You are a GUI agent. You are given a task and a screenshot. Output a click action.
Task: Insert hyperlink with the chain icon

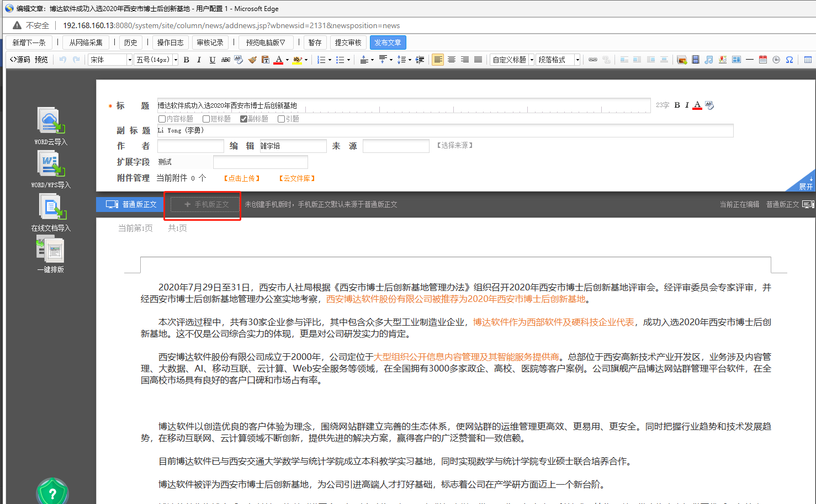coord(593,60)
